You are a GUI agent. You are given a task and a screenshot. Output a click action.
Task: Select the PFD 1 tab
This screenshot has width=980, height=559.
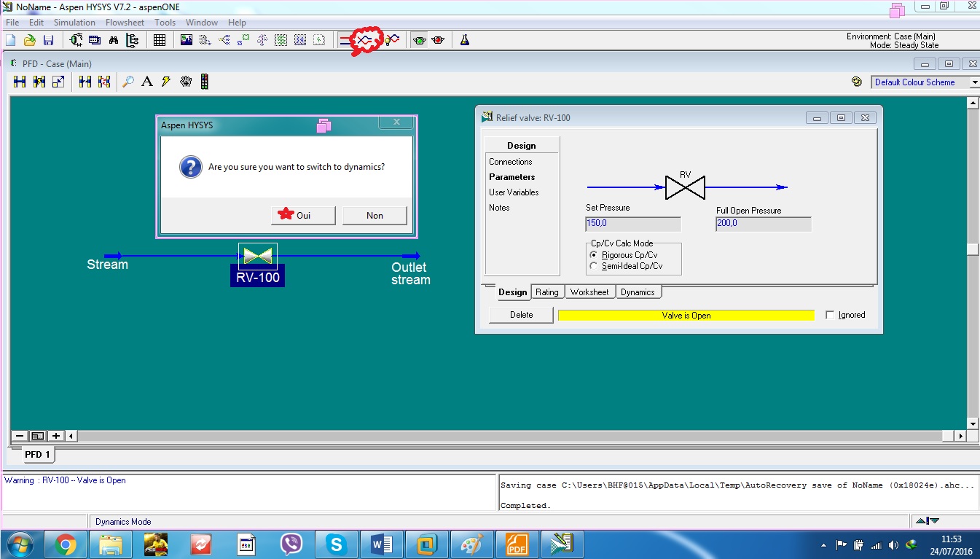click(38, 455)
